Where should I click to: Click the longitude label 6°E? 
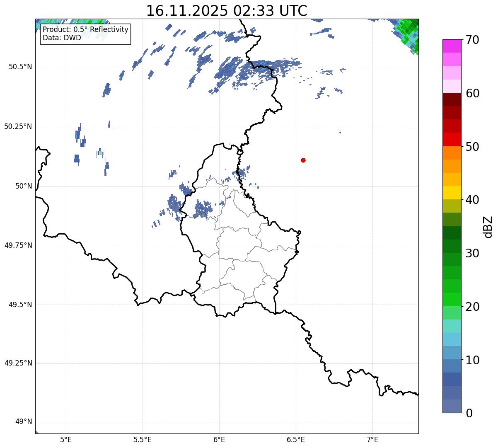[219, 440]
